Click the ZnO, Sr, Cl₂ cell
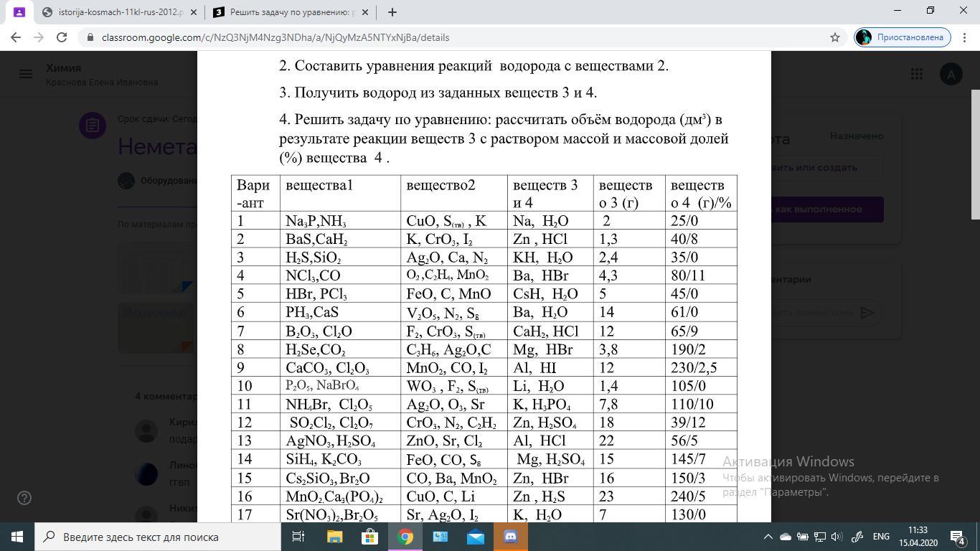This screenshot has width=980, height=551. click(454, 441)
